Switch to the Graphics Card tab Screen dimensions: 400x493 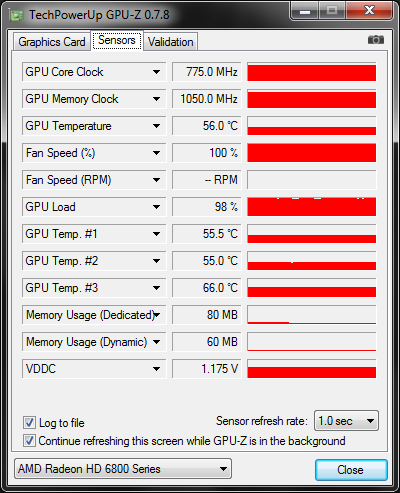click(52, 42)
